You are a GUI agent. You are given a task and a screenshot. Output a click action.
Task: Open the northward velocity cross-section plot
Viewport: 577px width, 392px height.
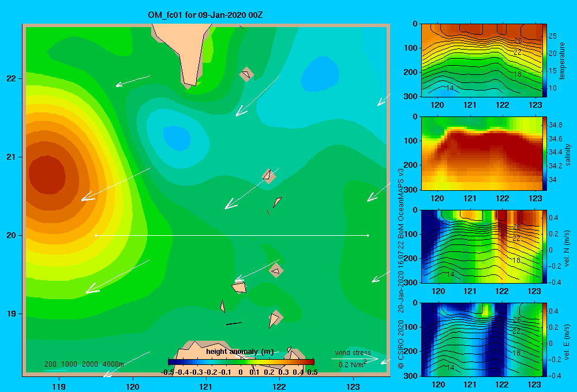[x=481, y=246]
